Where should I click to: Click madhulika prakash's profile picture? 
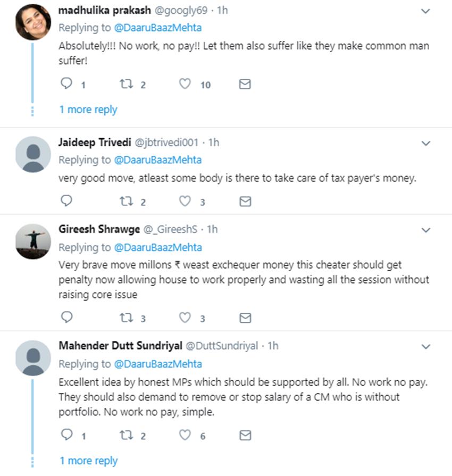[x=33, y=23]
